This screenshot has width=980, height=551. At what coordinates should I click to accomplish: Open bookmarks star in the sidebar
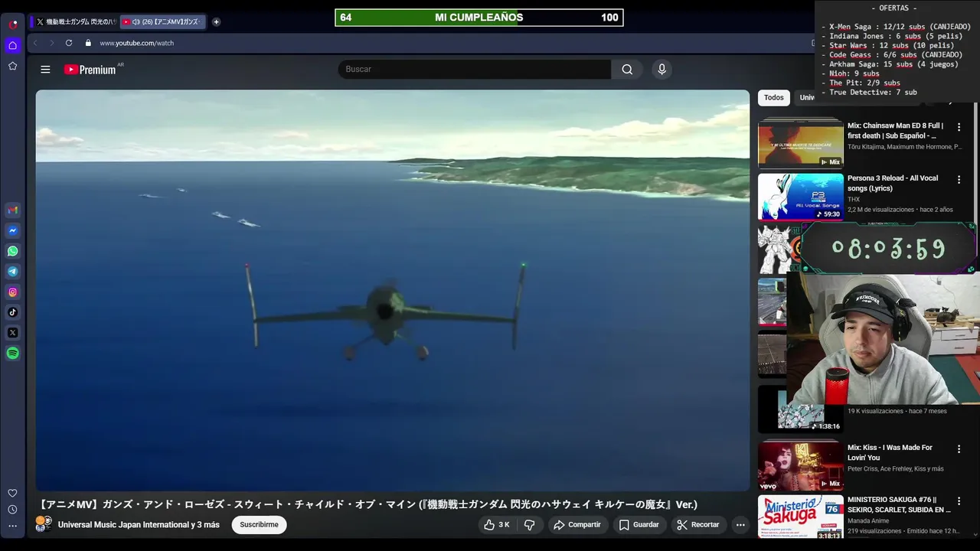[x=12, y=66]
